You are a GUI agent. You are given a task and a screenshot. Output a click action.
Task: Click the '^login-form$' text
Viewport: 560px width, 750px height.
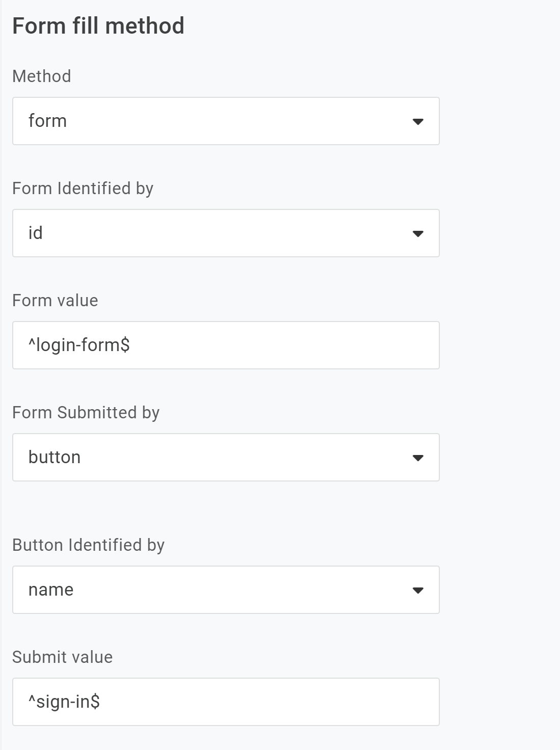tap(79, 345)
